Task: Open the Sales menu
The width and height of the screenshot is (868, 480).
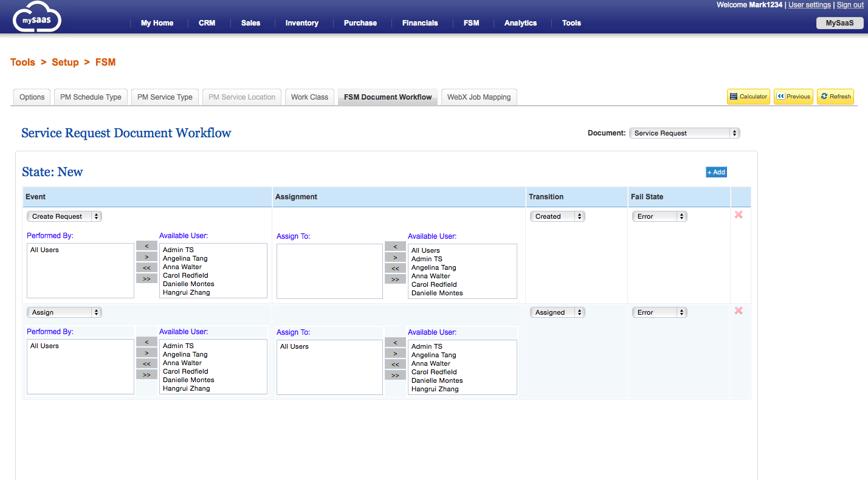Action: pyautogui.click(x=250, y=23)
